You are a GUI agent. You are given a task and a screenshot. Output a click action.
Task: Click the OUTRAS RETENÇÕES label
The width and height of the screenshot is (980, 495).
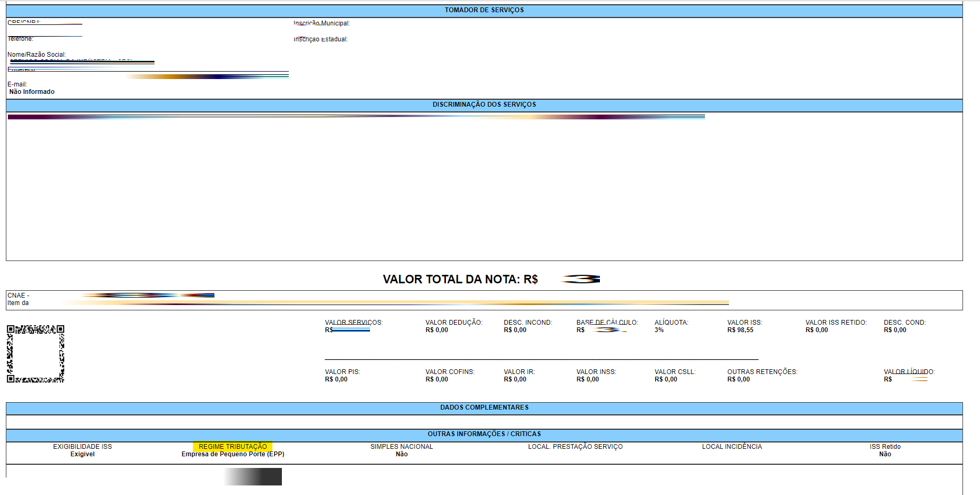762,372
